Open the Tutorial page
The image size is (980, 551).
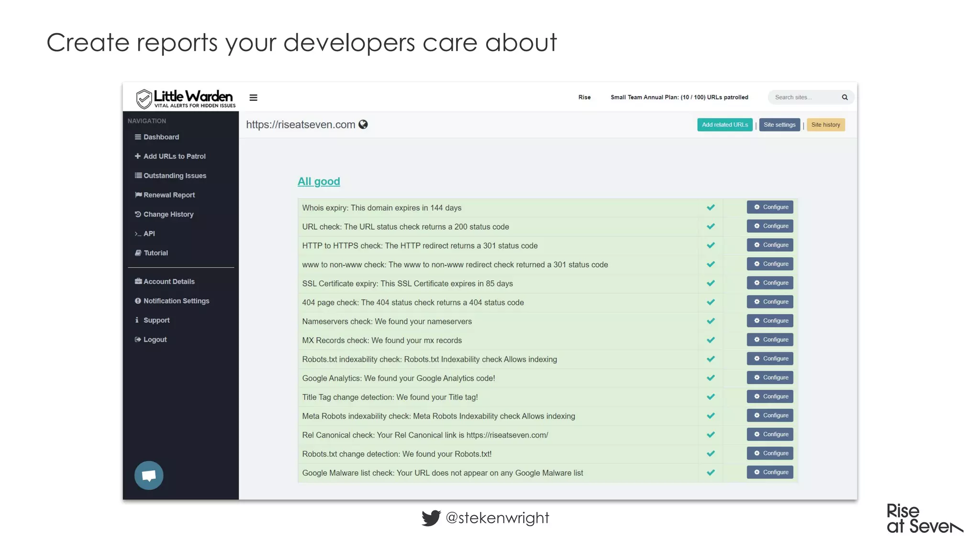pyautogui.click(x=151, y=253)
